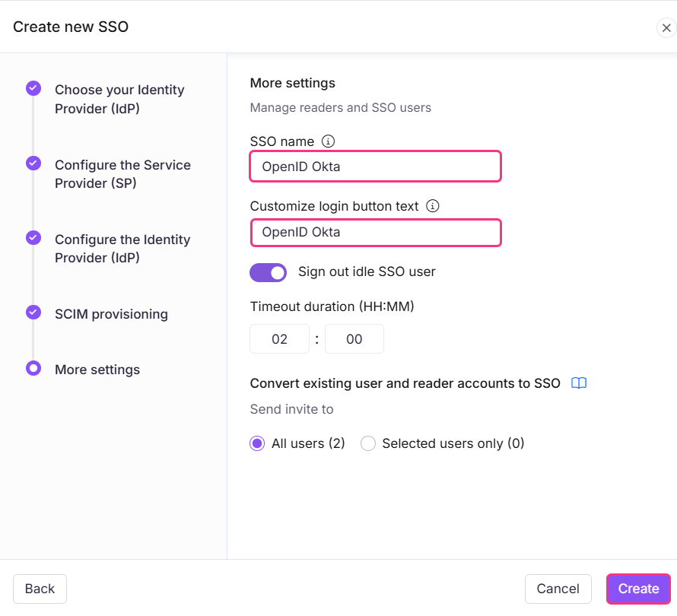Click the More settings heading in the main panel
The height and width of the screenshot is (616, 677).
[x=293, y=82]
